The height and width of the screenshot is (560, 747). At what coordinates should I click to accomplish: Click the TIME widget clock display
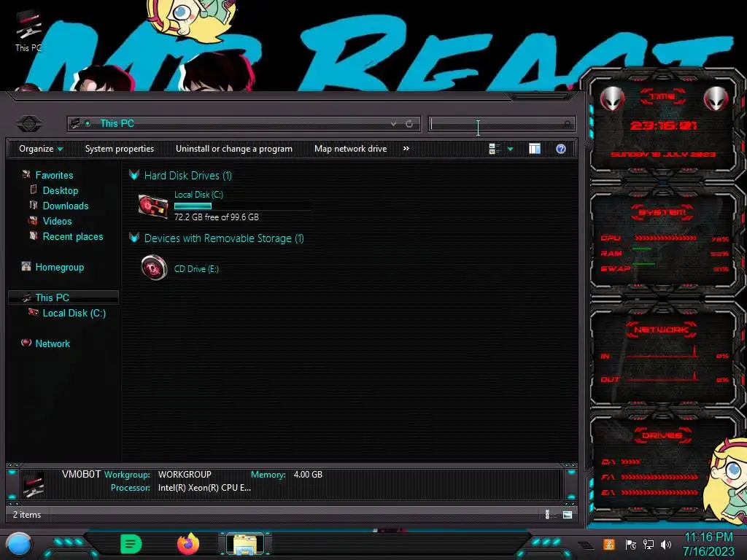tap(663, 125)
